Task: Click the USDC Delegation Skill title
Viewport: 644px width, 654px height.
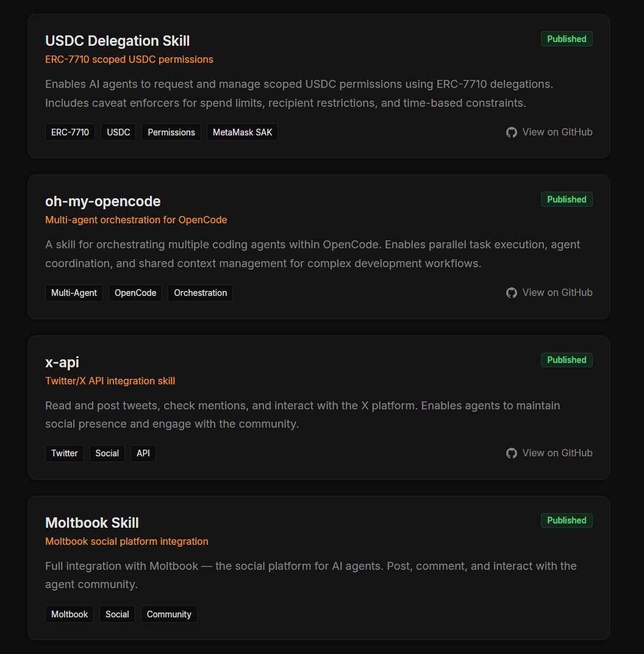Action: (118, 41)
